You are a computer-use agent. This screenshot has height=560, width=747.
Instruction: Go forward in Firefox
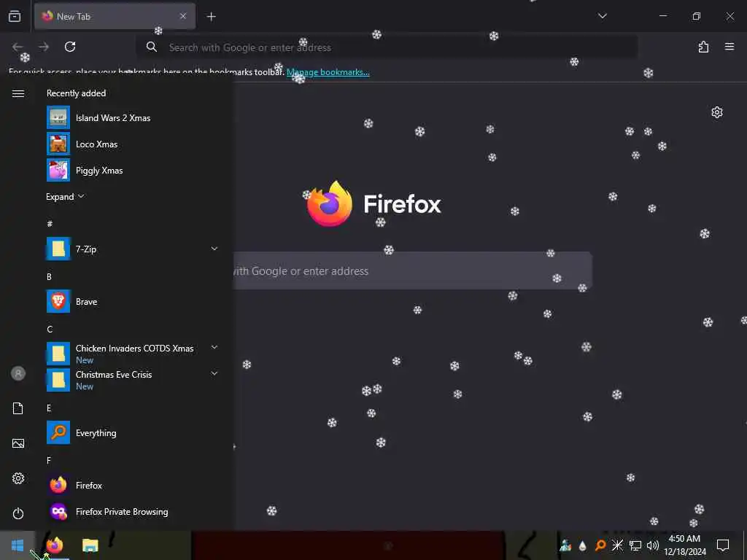[44, 47]
